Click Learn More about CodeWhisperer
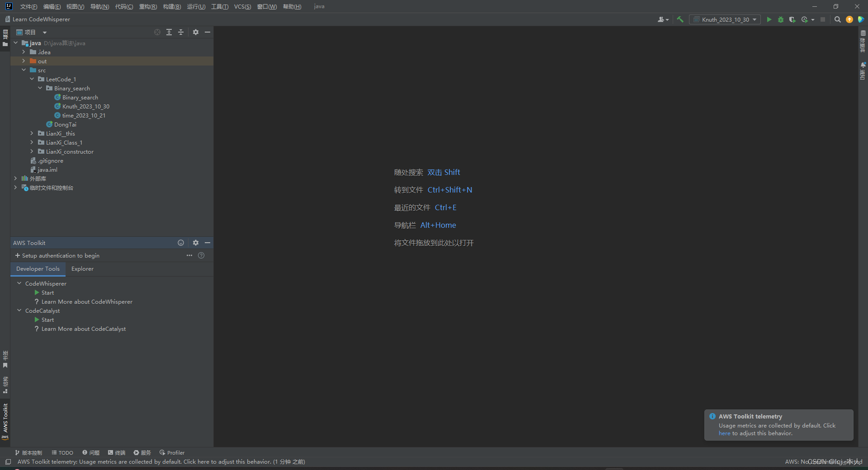The height and width of the screenshot is (470, 868). click(87, 302)
